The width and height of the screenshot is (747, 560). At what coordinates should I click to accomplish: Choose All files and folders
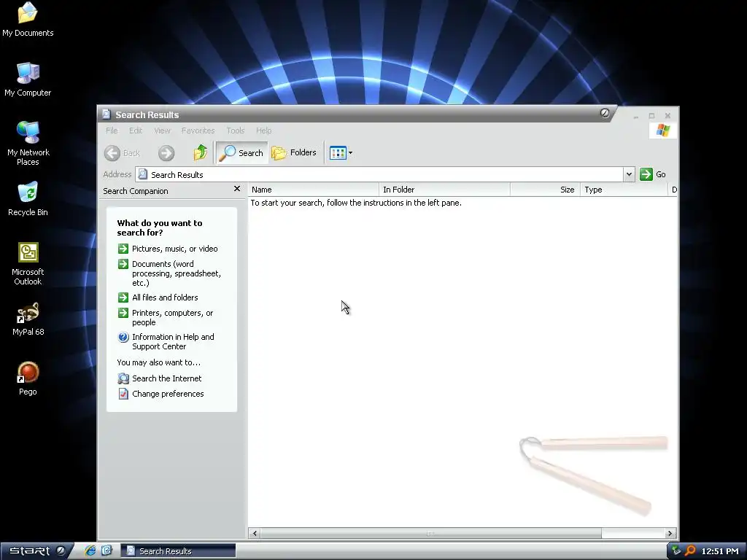(165, 297)
